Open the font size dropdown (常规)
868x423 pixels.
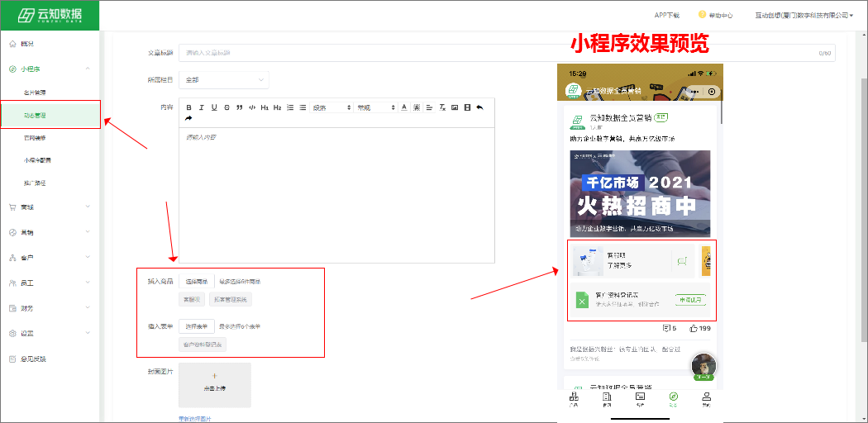375,107
